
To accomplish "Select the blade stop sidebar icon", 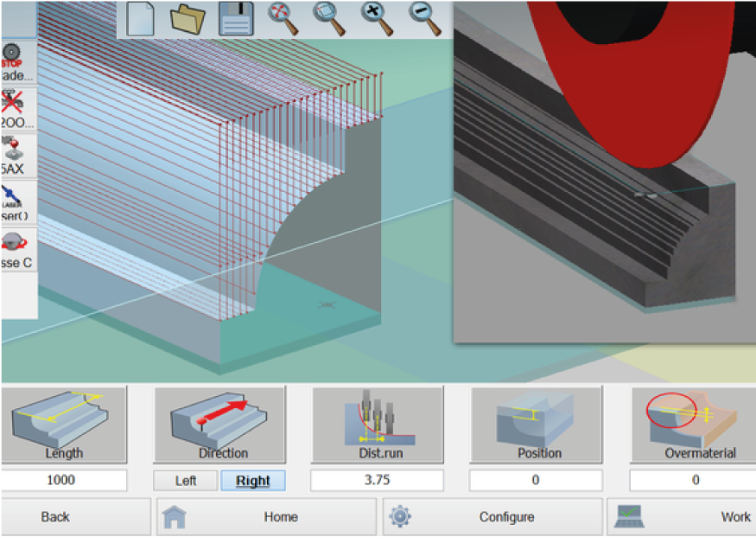I will click(x=18, y=62).
